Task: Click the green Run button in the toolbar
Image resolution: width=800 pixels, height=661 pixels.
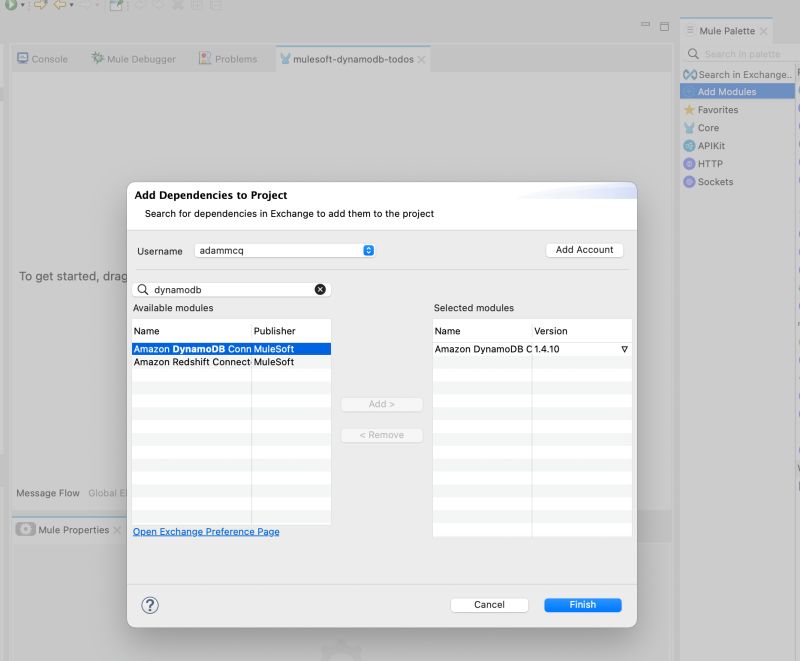Action: (x=10, y=6)
